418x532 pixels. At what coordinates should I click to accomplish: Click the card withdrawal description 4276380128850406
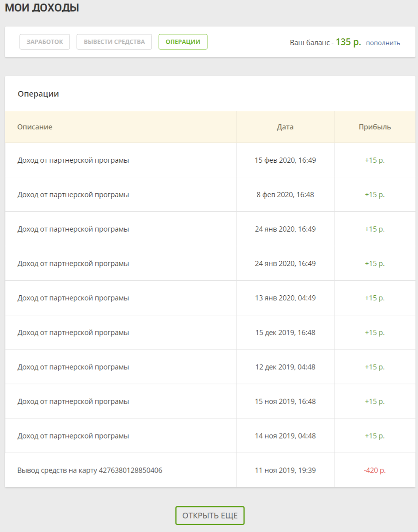pyautogui.click(x=90, y=470)
